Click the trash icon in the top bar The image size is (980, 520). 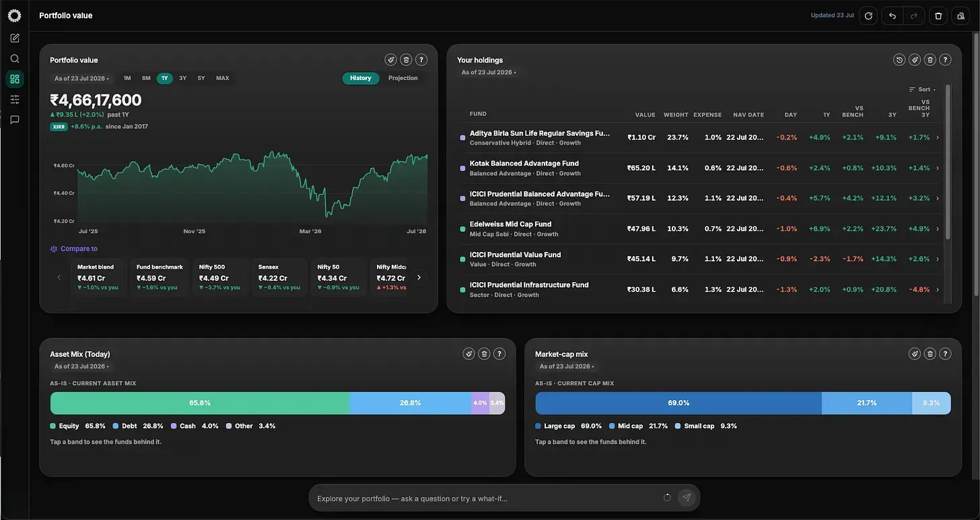coord(938,15)
